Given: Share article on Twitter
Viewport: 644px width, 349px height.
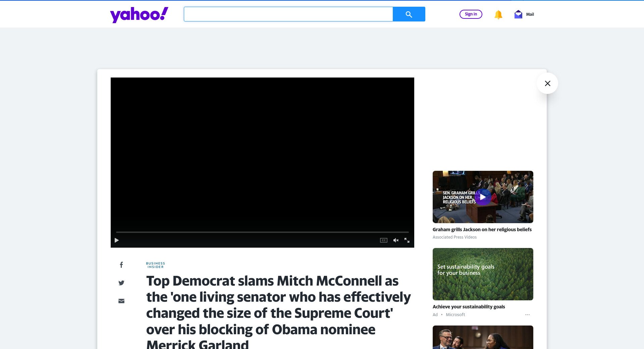Looking at the screenshot, I should tap(121, 283).
